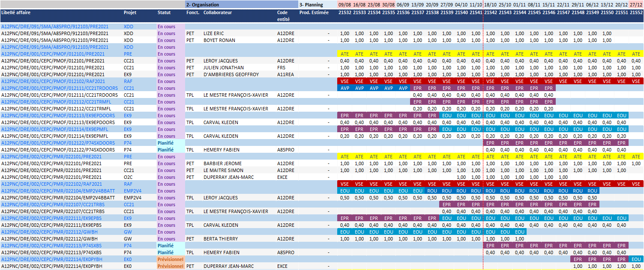Screen dimensions: 644x270
Task: Click the "Collaborateur" column header
Action: click(x=218, y=12)
